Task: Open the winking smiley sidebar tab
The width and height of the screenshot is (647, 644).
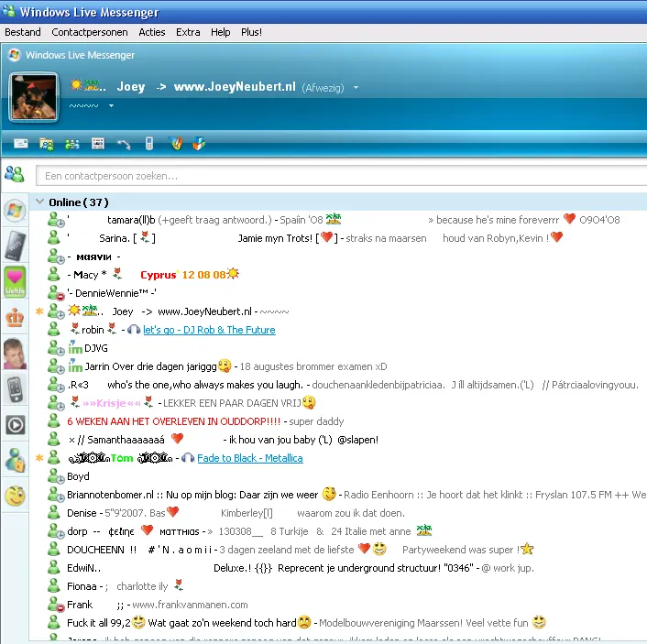Action: (x=15, y=497)
